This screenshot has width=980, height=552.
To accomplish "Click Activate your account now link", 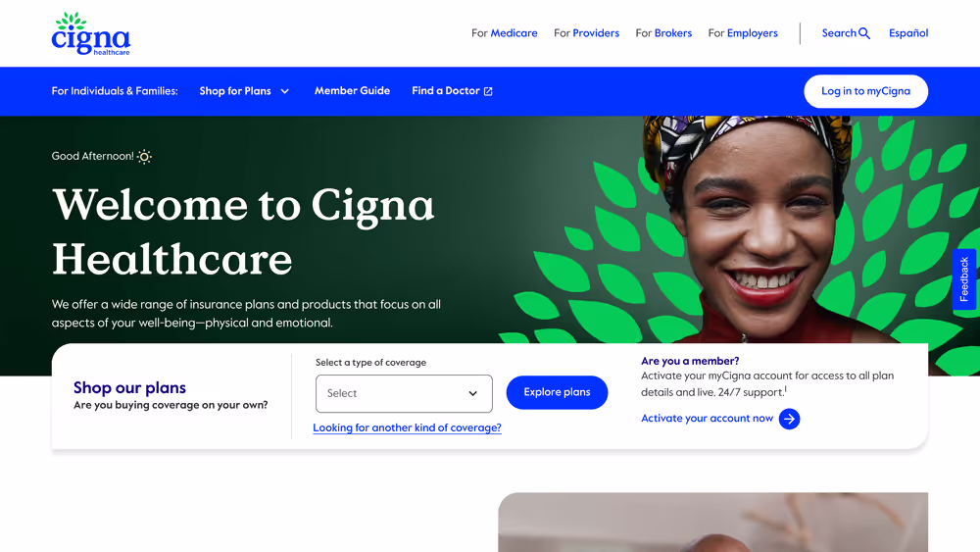I will tap(707, 419).
